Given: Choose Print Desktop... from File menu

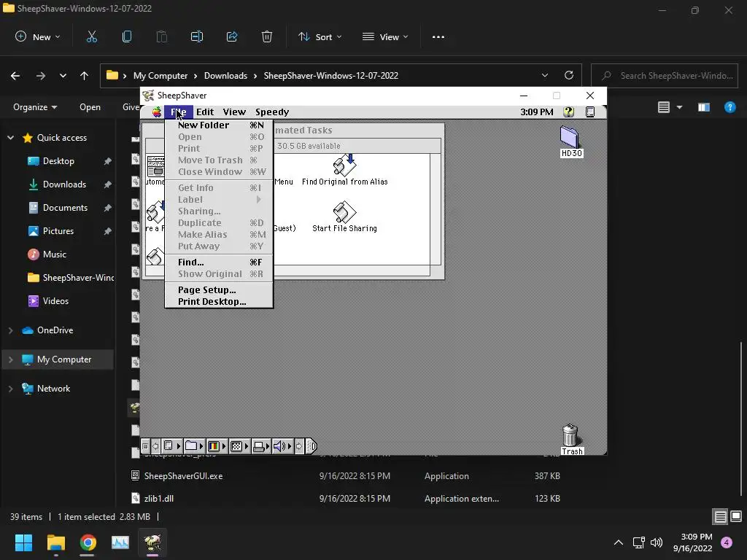Looking at the screenshot, I should (219, 302).
